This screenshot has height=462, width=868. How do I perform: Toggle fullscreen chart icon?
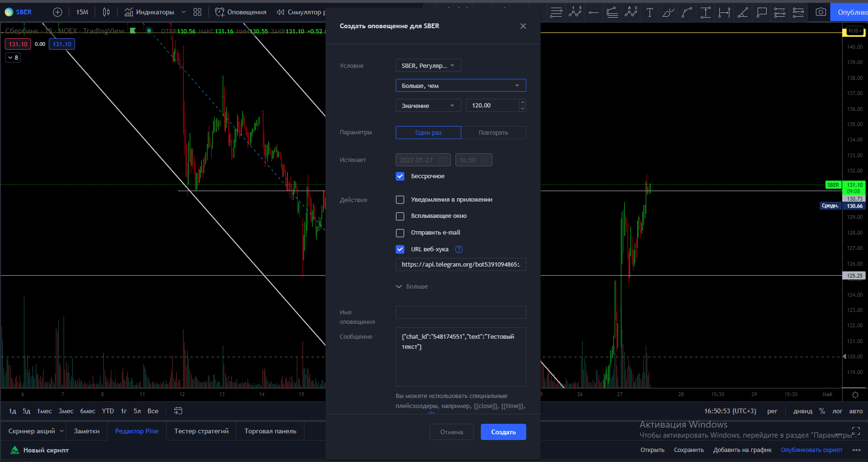tap(856, 430)
